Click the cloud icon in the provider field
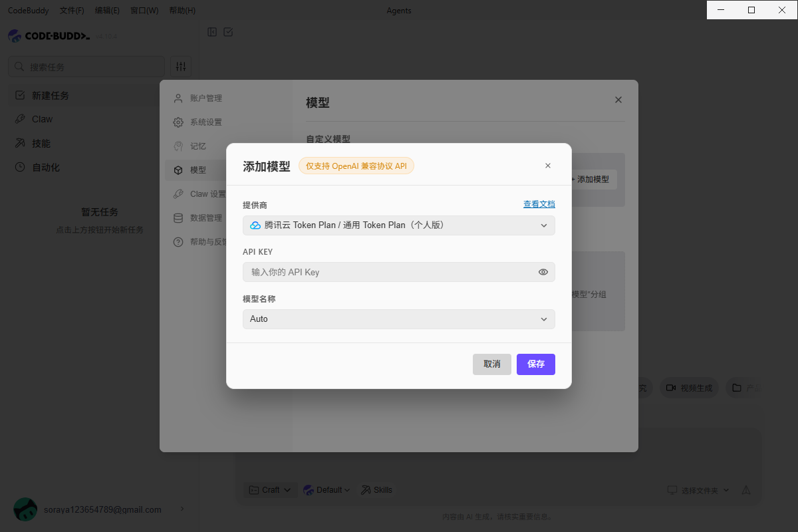 click(x=255, y=225)
